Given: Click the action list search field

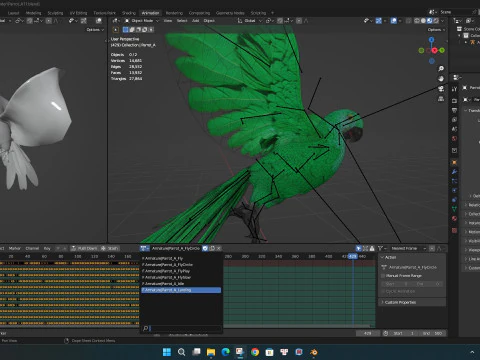Looking at the screenshot, I should (182, 329).
